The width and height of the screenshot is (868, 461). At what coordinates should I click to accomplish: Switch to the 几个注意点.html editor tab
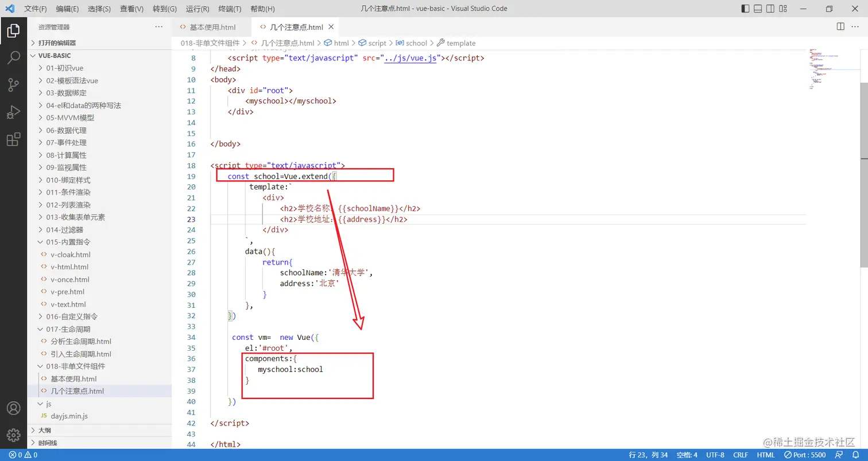point(297,27)
